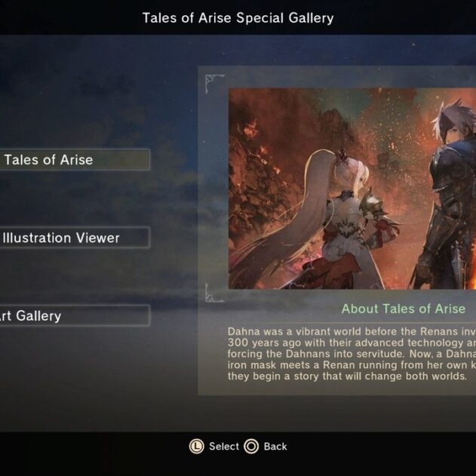Select the Tales of Arise menu entry

coord(75,160)
